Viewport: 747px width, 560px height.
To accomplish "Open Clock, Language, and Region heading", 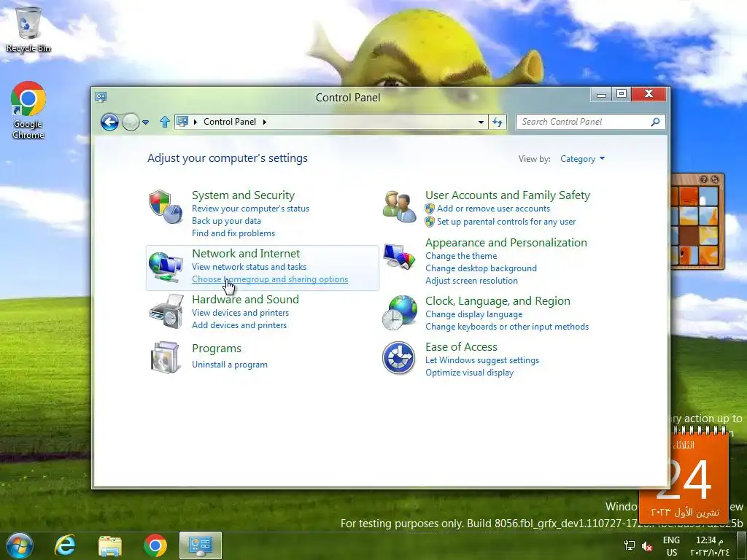I will tap(498, 301).
